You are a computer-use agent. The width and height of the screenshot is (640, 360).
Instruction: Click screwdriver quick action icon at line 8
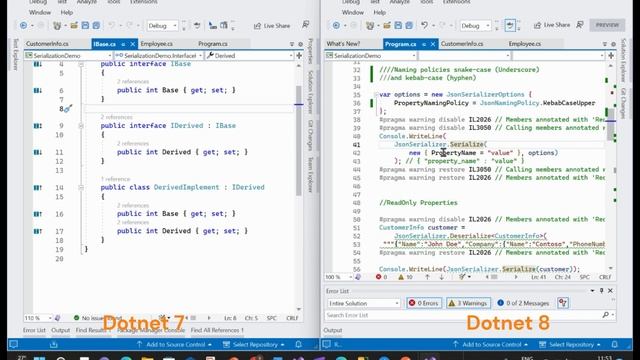[68, 109]
